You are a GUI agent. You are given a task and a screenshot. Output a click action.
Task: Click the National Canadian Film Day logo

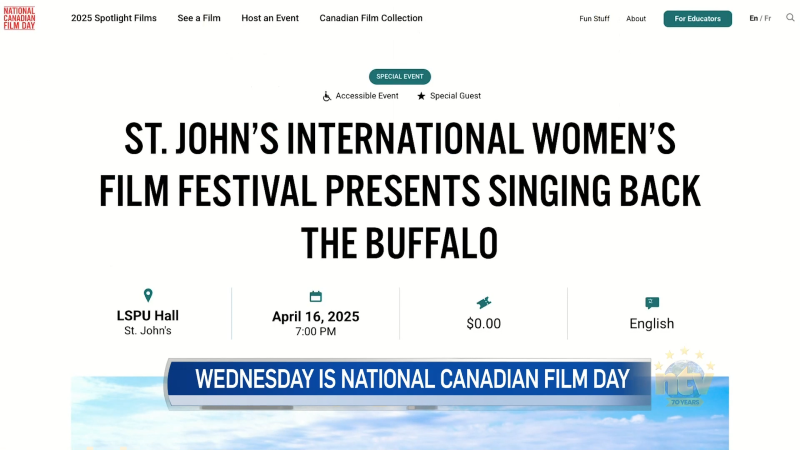[x=19, y=18]
